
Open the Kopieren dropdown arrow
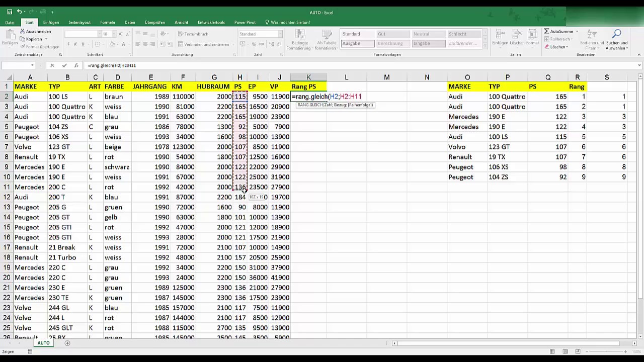tap(46, 39)
